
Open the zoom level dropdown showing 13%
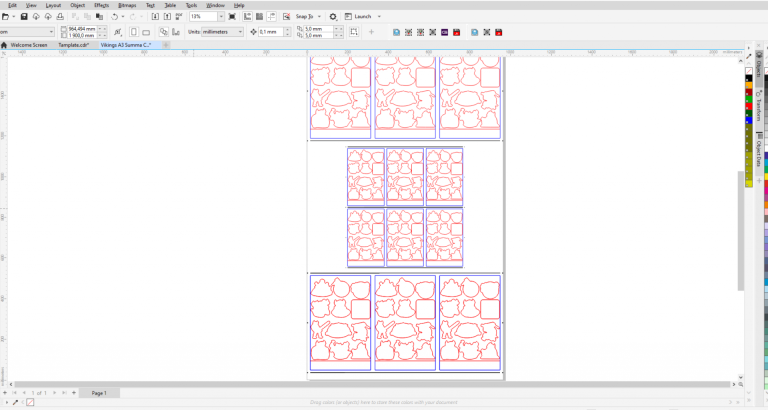tap(221, 17)
